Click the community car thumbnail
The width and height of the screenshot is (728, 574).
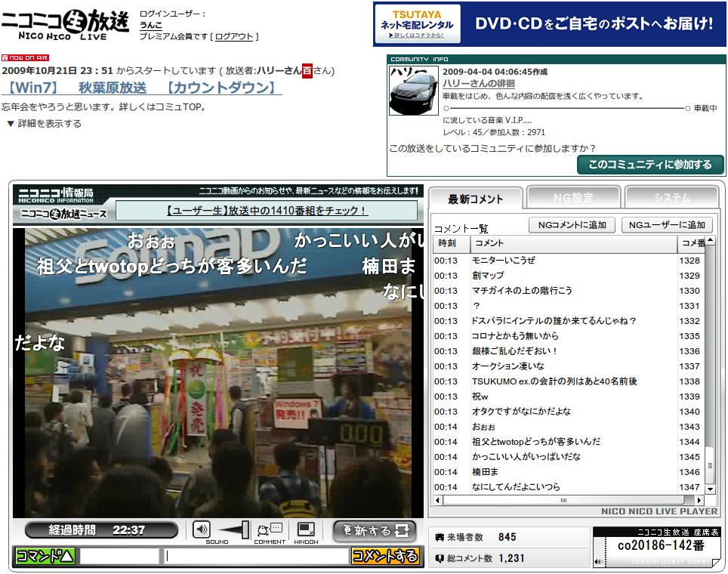413,90
